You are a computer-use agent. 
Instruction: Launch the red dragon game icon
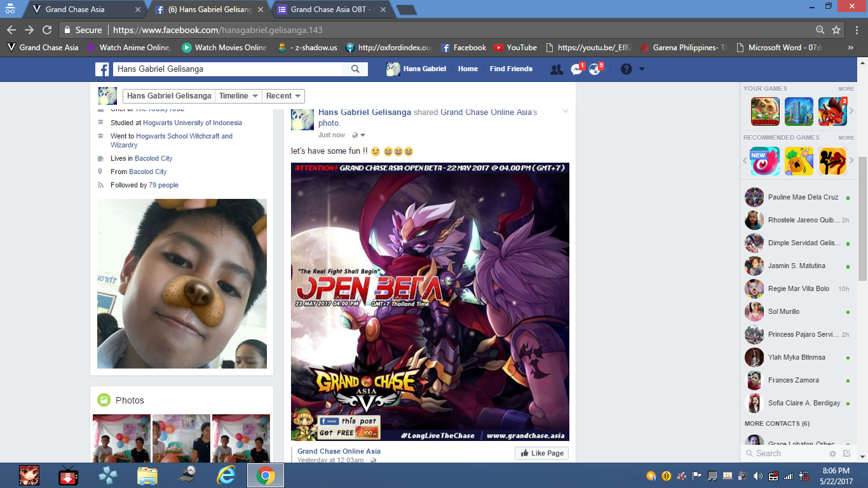[x=832, y=111]
